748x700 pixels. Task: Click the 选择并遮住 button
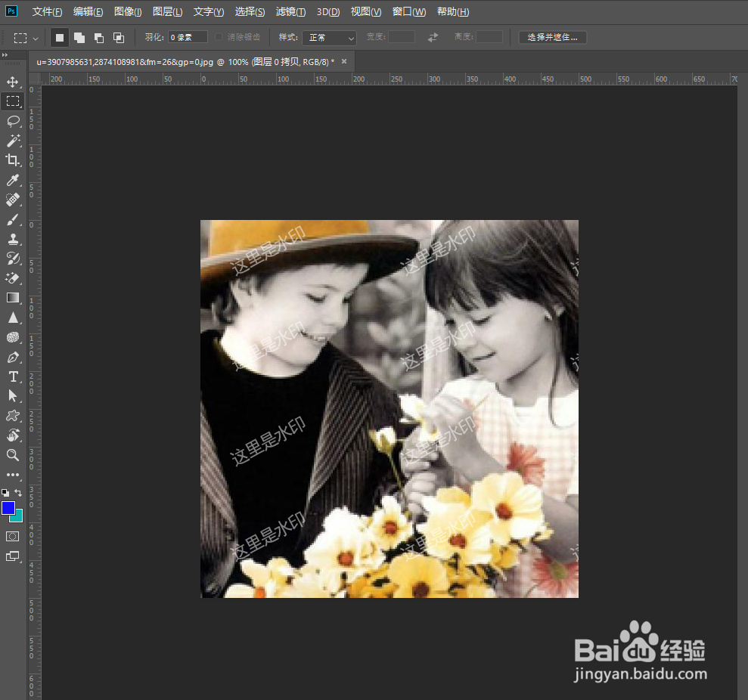point(552,37)
